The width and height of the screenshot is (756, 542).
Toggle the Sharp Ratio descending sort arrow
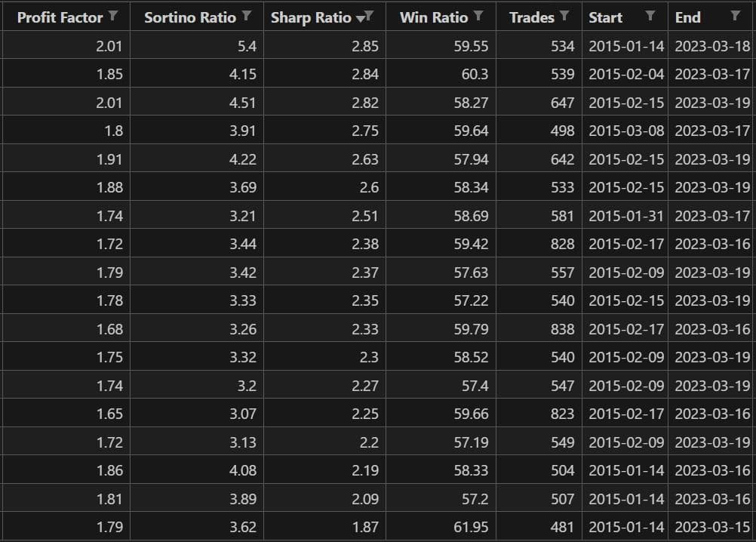(360, 20)
